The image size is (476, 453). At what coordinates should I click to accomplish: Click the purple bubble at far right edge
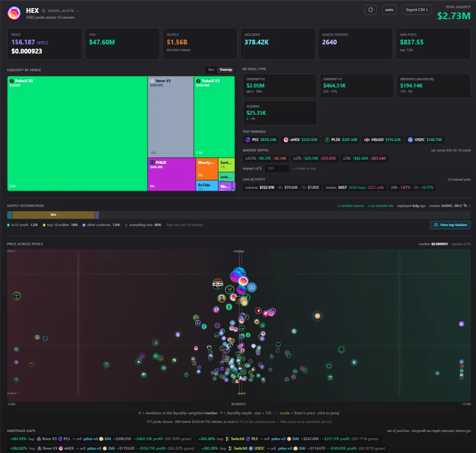461,324
